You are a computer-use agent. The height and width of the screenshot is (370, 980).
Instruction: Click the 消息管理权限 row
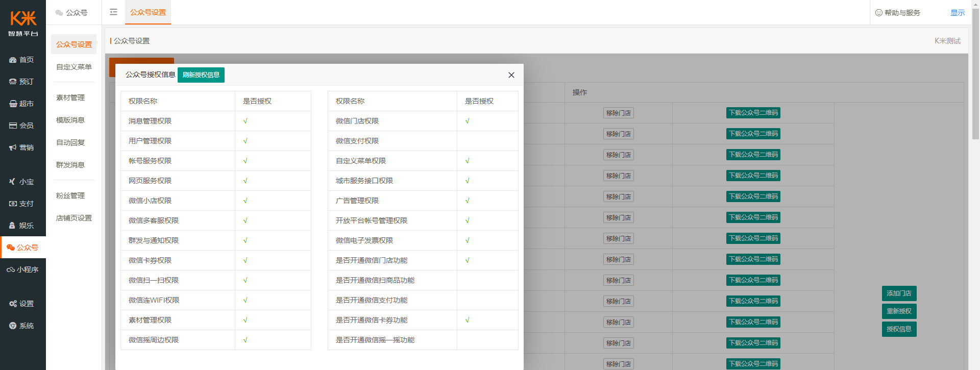(x=216, y=121)
